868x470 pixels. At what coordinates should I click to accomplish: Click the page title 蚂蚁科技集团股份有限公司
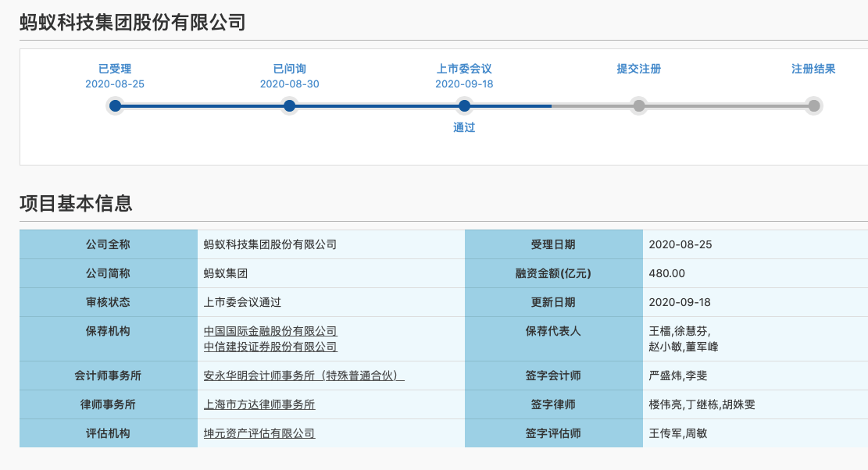133,23
